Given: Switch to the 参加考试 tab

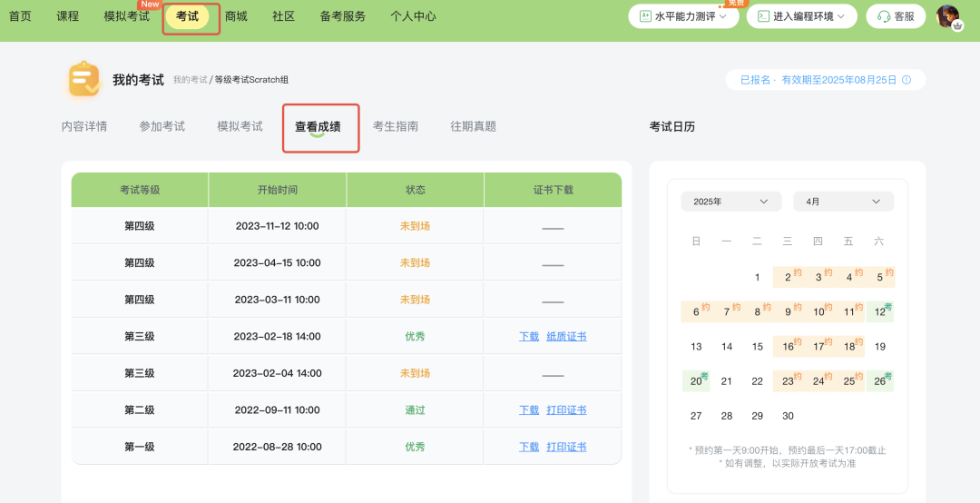Looking at the screenshot, I should (162, 126).
